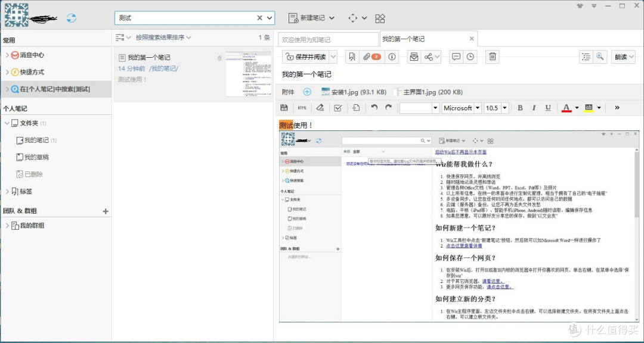Screen dimensions: 644x343
Task: Click the share icon in the note toolbar
Action: pyautogui.click(x=428, y=57)
